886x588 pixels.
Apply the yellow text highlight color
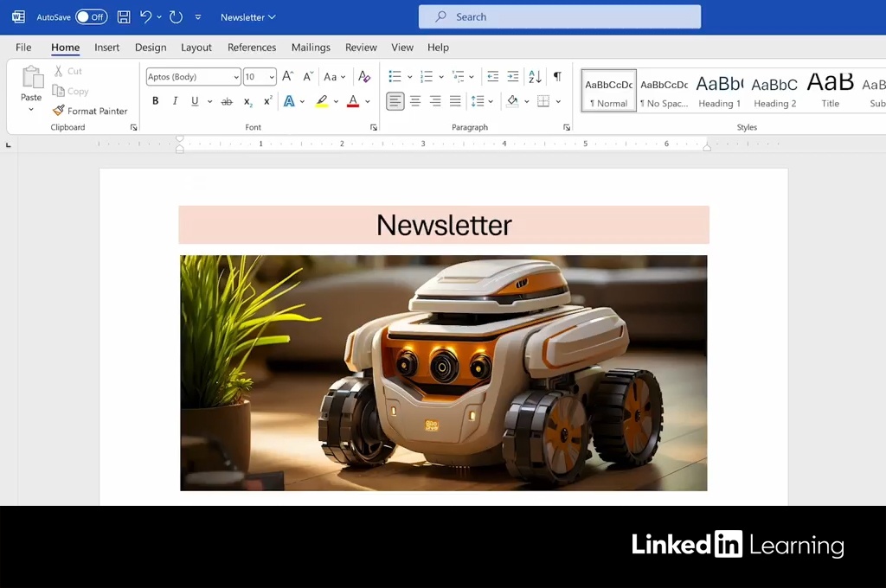322,101
